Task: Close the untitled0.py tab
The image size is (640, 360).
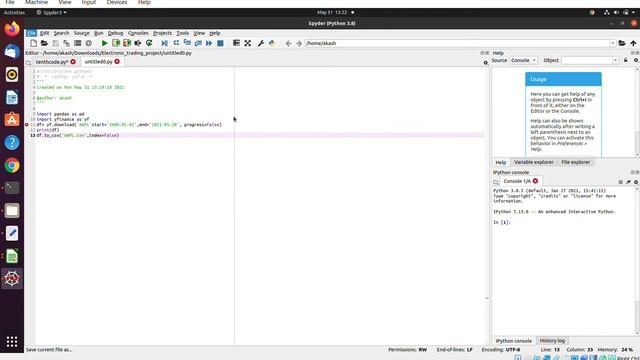Action: 117,62
